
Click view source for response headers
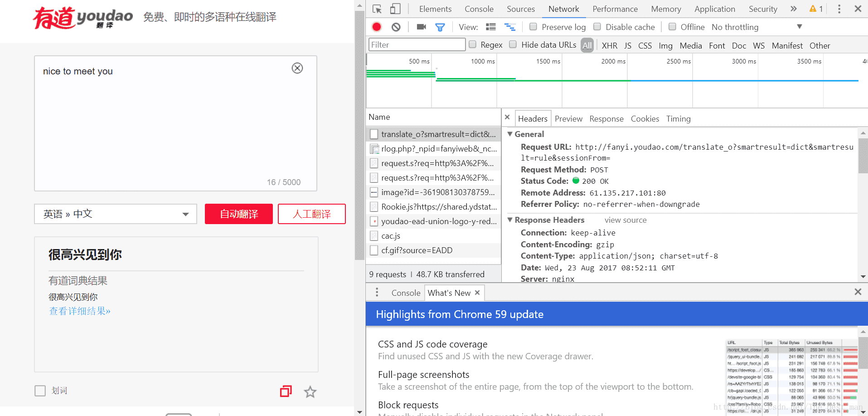click(x=626, y=220)
